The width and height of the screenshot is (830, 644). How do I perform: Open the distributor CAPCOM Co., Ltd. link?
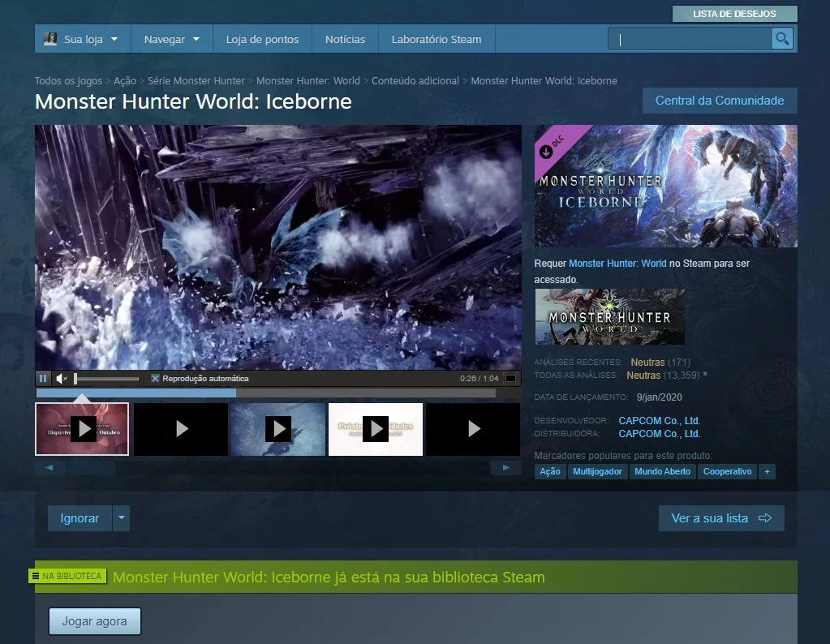[x=659, y=433]
